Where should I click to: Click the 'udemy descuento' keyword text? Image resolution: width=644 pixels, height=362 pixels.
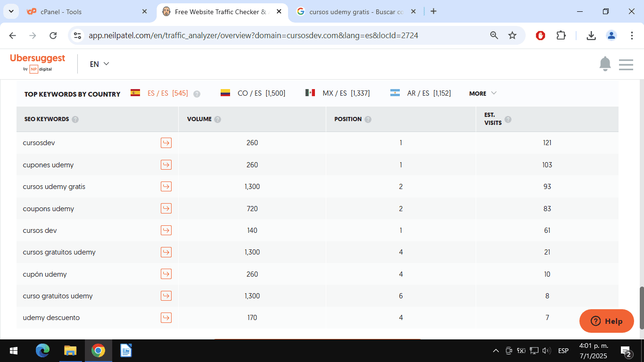coord(51,318)
